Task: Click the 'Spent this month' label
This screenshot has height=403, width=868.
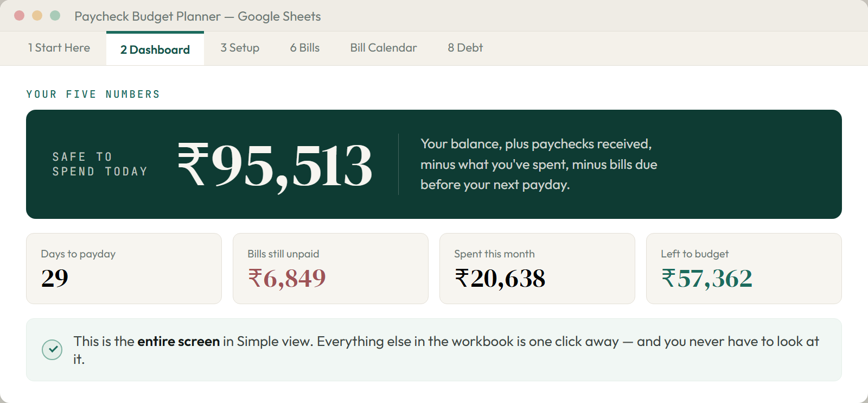Action: [x=494, y=254]
